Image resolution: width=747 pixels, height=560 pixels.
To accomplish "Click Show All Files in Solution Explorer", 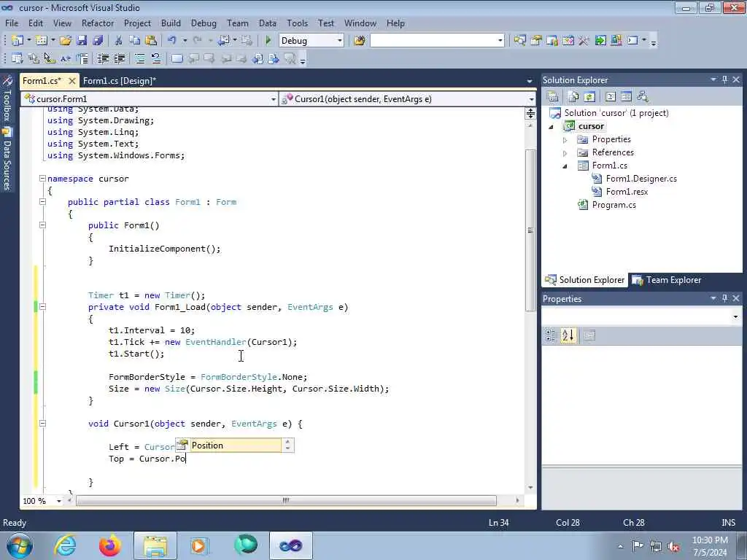I will (573, 97).
